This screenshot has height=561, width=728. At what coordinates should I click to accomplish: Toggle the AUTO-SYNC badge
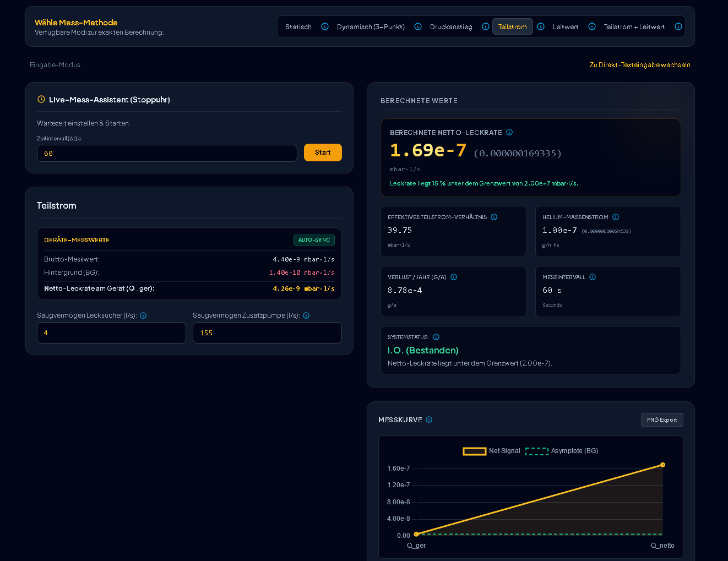(314, 240)
